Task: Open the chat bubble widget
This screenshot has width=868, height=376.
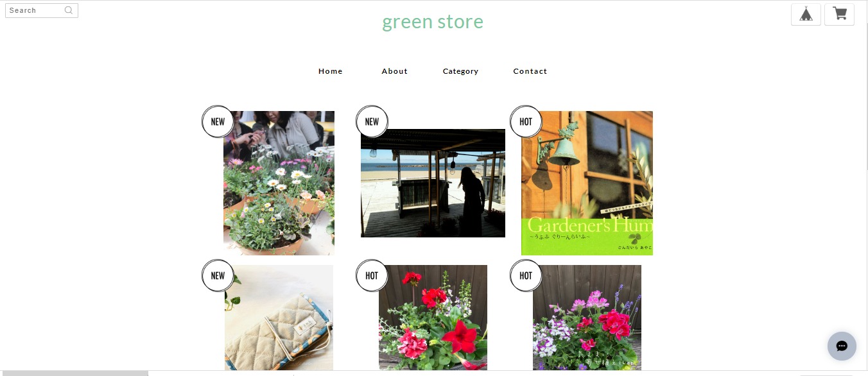Action: (x=842, y=346)
